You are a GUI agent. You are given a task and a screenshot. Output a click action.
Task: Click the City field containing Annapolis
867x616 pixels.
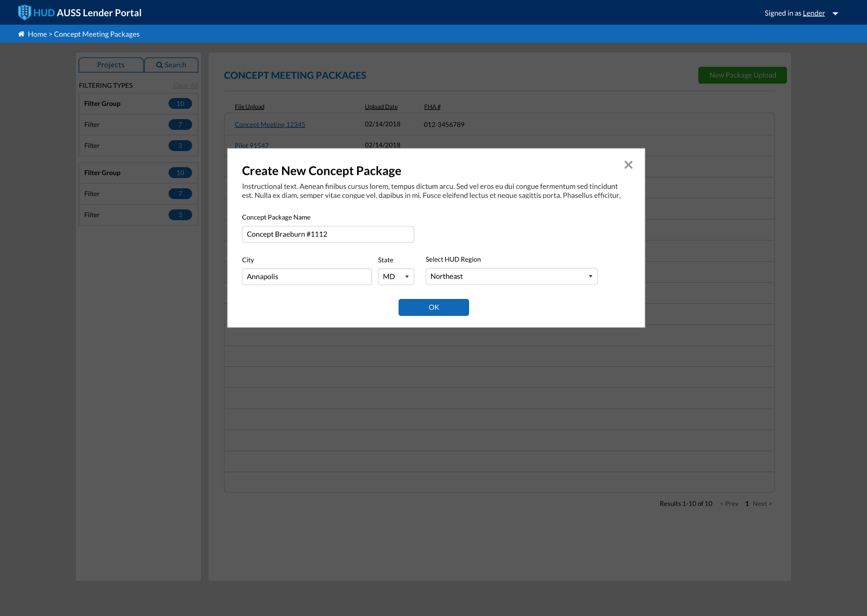pyautogui.click(x=306, y=276)
